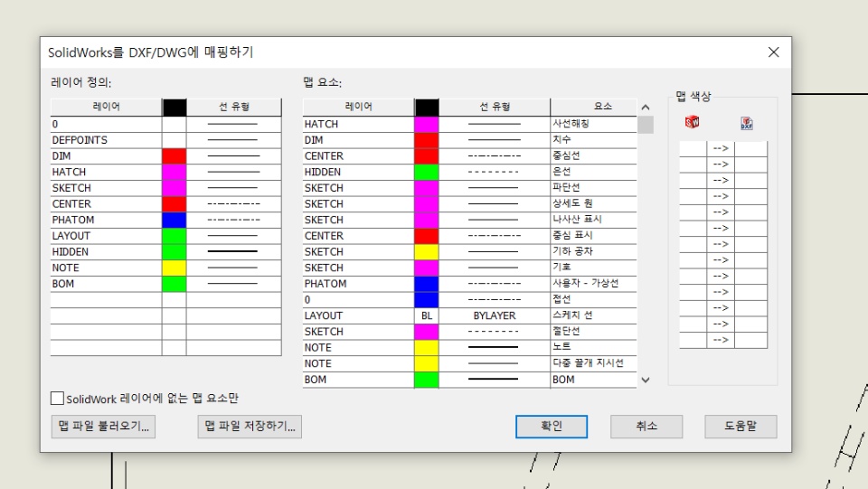This screenshot has height=489, width=868.
Task: Click the 레이어 column header in map elements
Action: (359, 107)
